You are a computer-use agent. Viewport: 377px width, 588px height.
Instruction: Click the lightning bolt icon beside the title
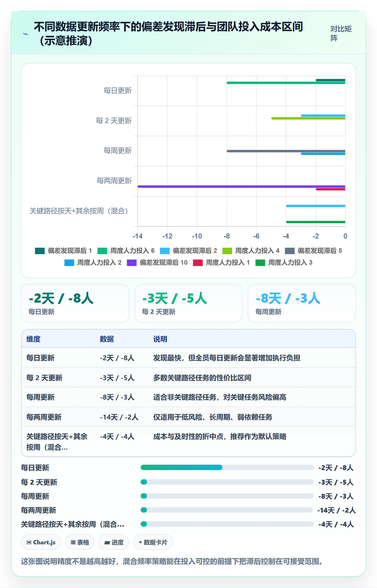pyautogui.click(x=26, y=34)
